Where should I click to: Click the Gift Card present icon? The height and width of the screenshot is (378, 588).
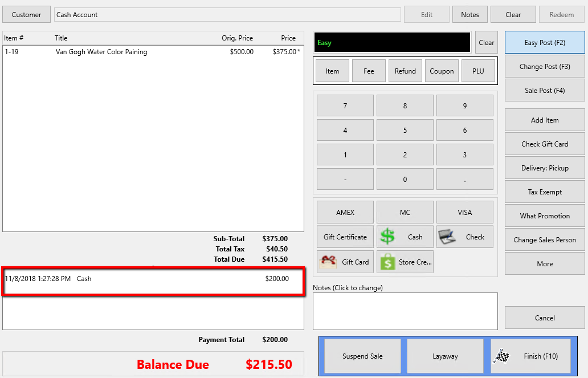[328, 262]
